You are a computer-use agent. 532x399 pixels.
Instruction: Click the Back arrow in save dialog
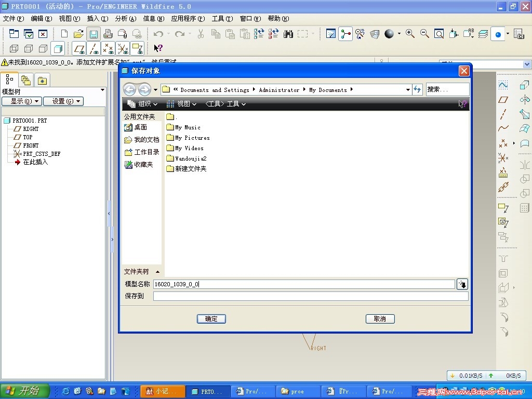pos(129,89)
